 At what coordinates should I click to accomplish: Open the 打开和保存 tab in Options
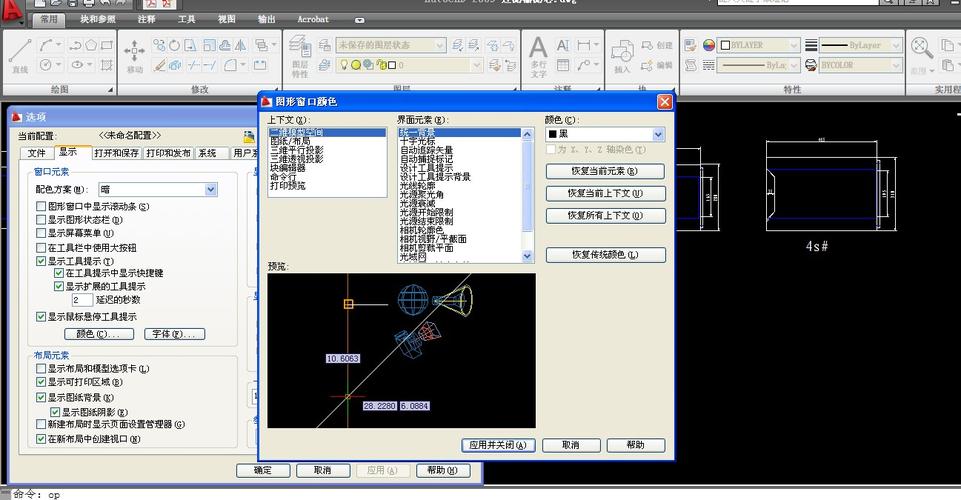click(x=116, y=153)
